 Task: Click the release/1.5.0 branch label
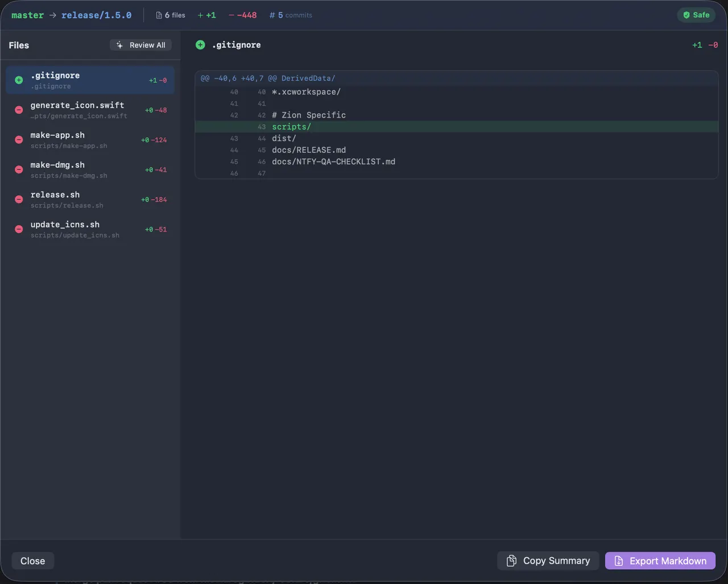pyautogui.click(x=96, y=15)
